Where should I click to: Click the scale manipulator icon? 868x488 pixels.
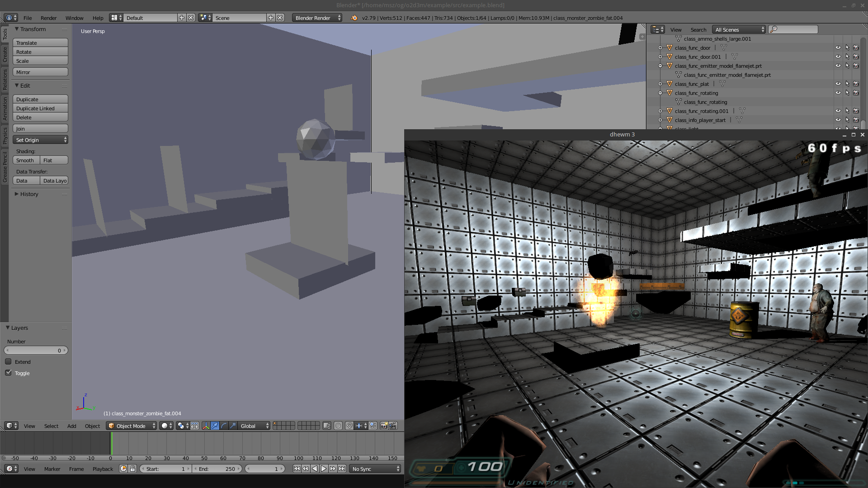pyautogui.click(x=233, y=426)
